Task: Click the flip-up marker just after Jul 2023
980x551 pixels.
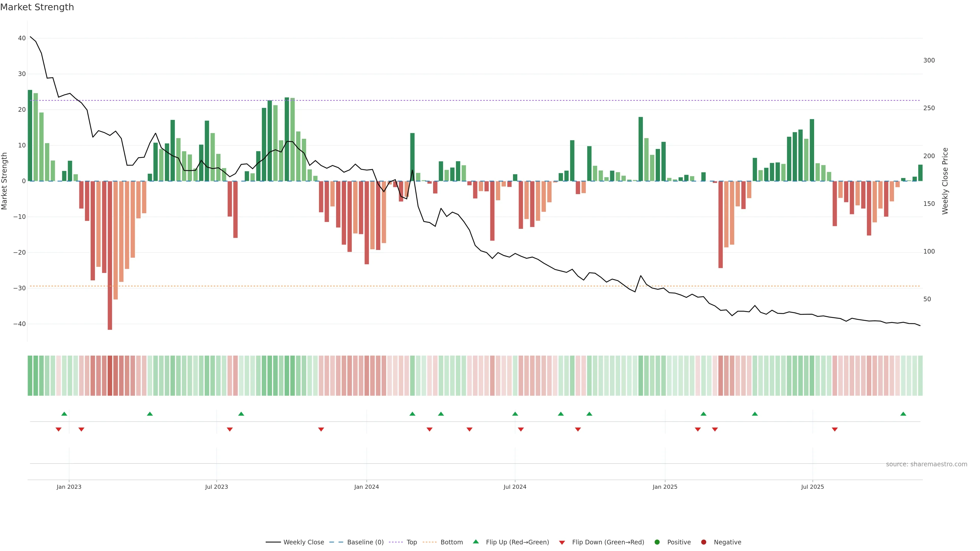Action: (x=241, y=414)
